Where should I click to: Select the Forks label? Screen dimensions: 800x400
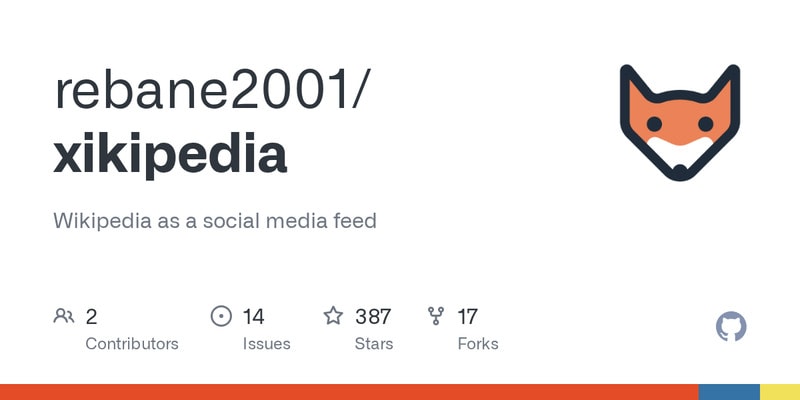pos(477,344)
